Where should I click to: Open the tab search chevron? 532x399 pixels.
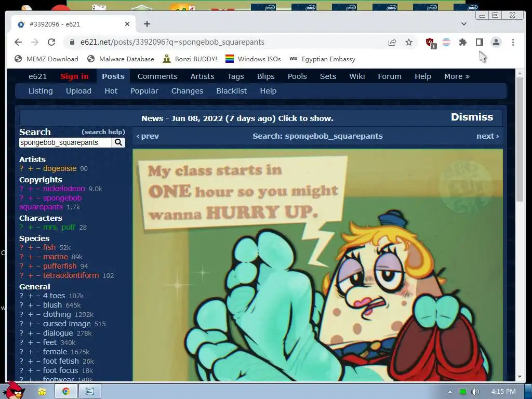(464, 24)
